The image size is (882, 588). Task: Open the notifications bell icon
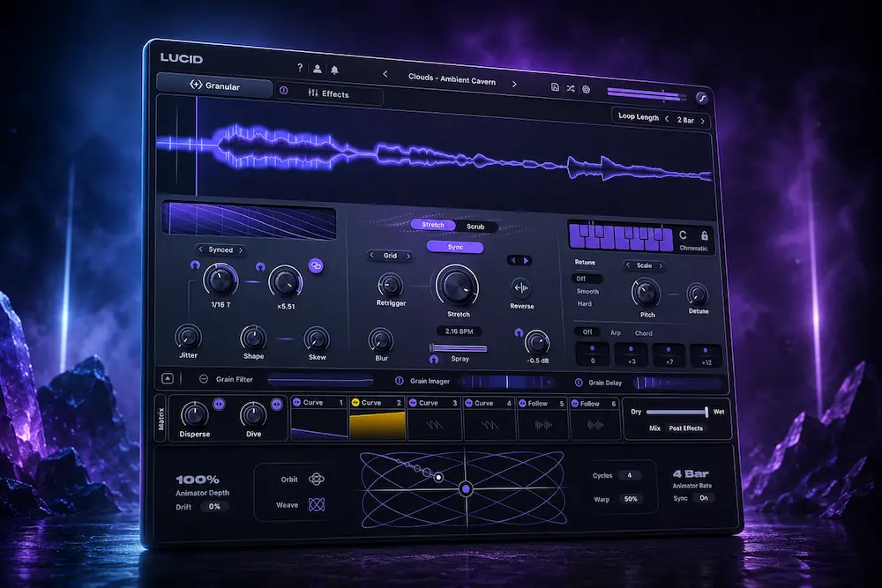[x=334, y=70]
